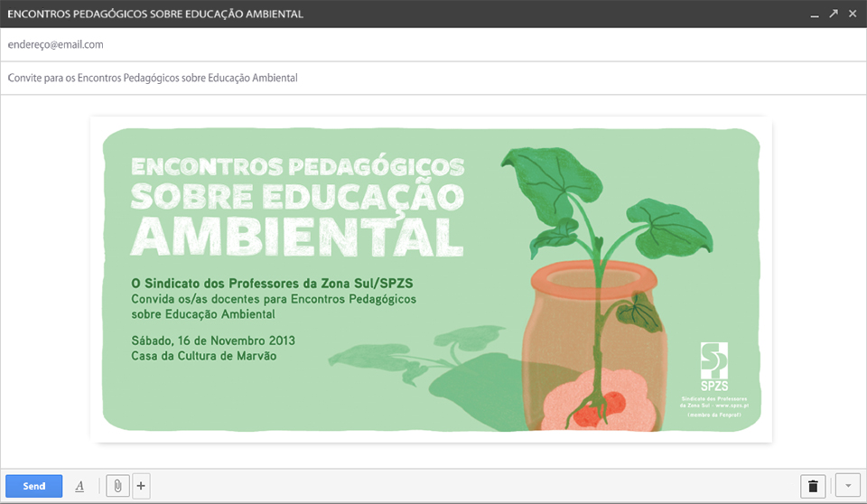The height and width of the screenshot is (504, 867).
Task: Close the compose window
Action: [853, 14]
